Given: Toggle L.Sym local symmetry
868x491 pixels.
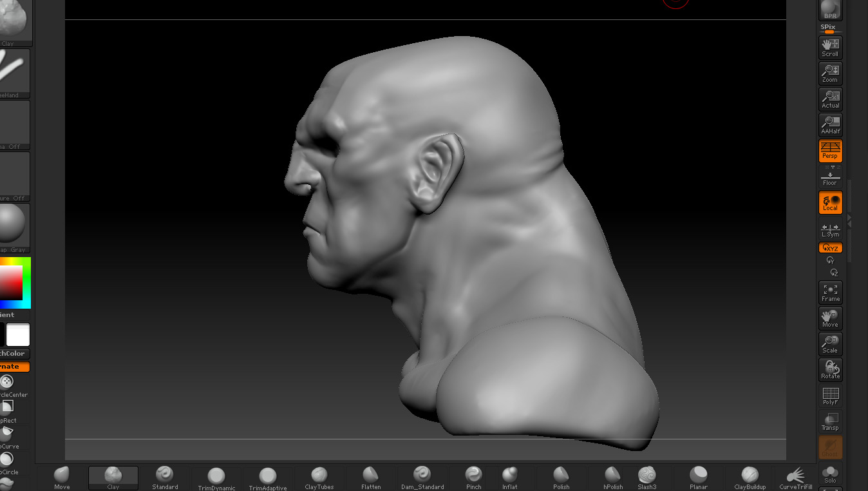Looking at the screenshot, I should [831, 229].
